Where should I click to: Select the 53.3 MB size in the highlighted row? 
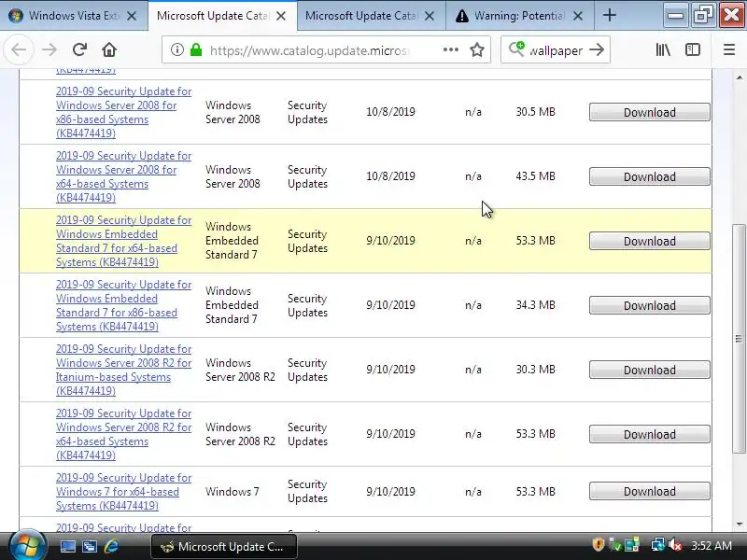[x=535, y=241]
